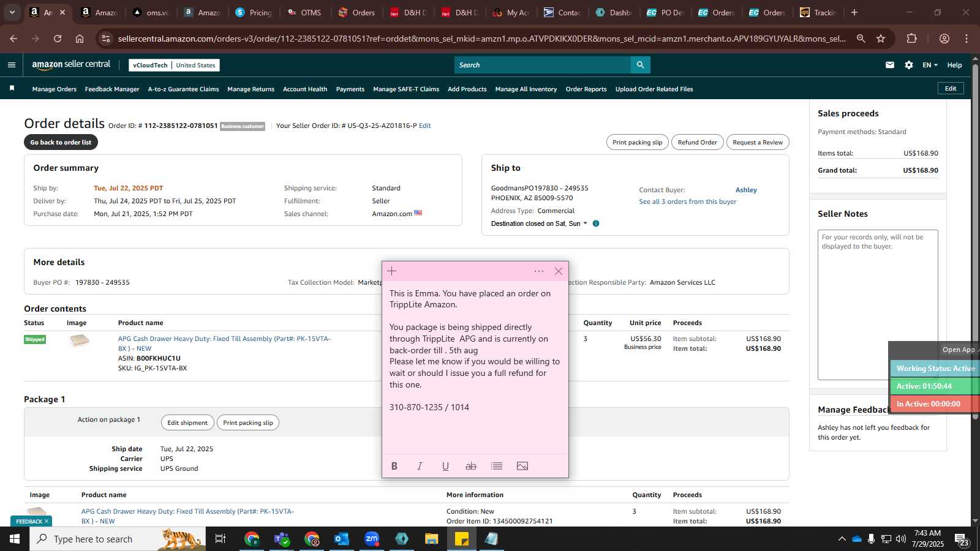Toggle strikethrough in sticky note
This screenshot has height=551, width=980.
coord(470,466)
